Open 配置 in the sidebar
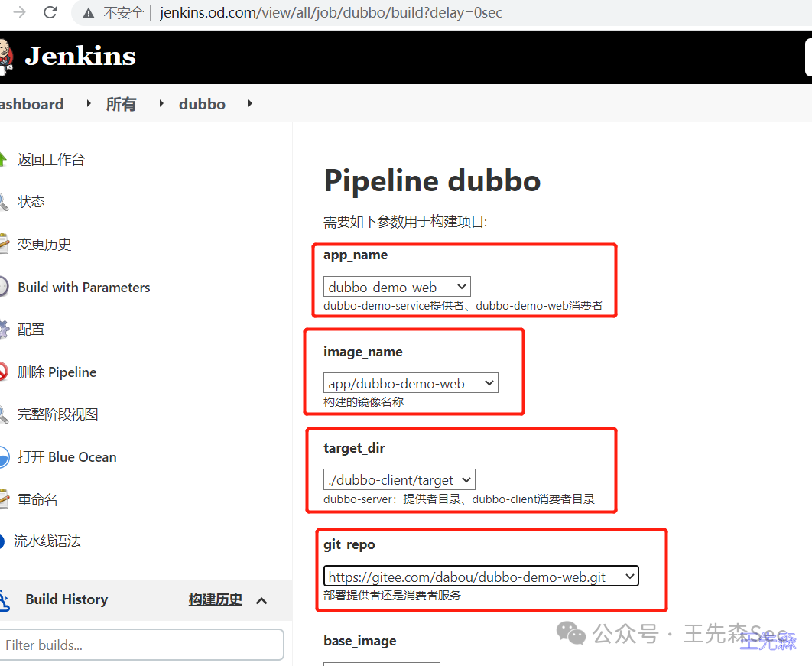The image size is (812, 666). pos(31,330)
